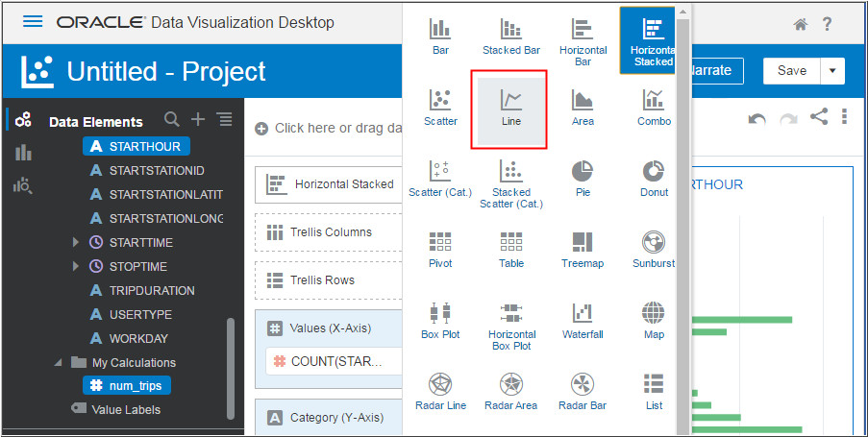Open the share icon in the toolbar
Screen dimensions: 868x437
click(818, 117)
